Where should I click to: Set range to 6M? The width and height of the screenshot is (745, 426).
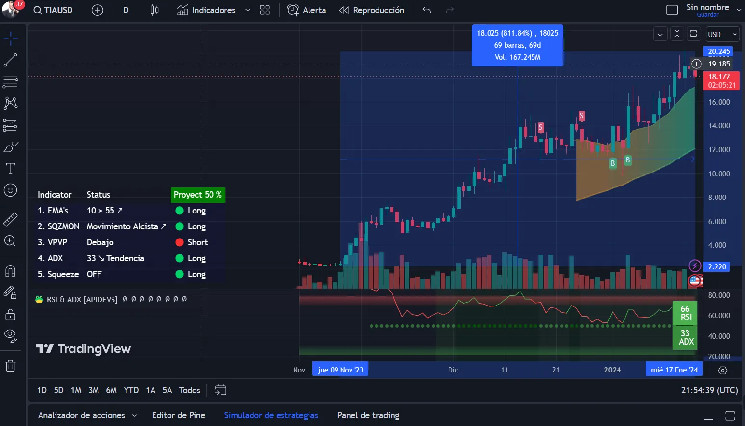tap(111, 390)
